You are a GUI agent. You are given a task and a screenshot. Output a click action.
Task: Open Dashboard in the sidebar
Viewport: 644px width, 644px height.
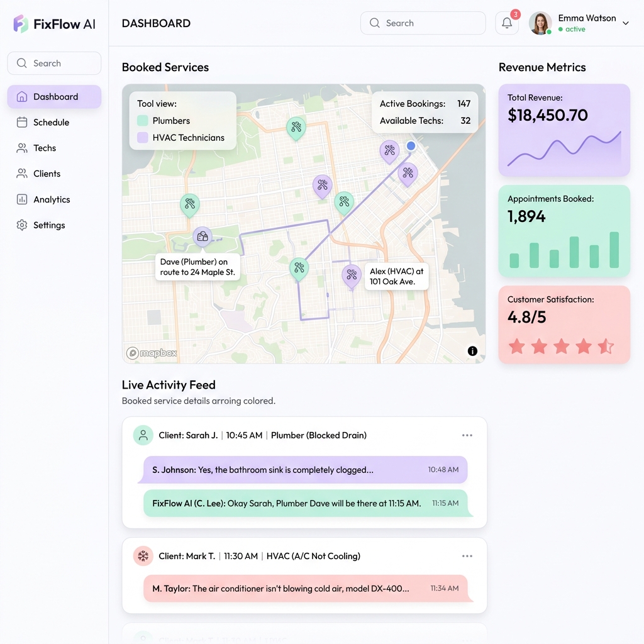[54, 96]
